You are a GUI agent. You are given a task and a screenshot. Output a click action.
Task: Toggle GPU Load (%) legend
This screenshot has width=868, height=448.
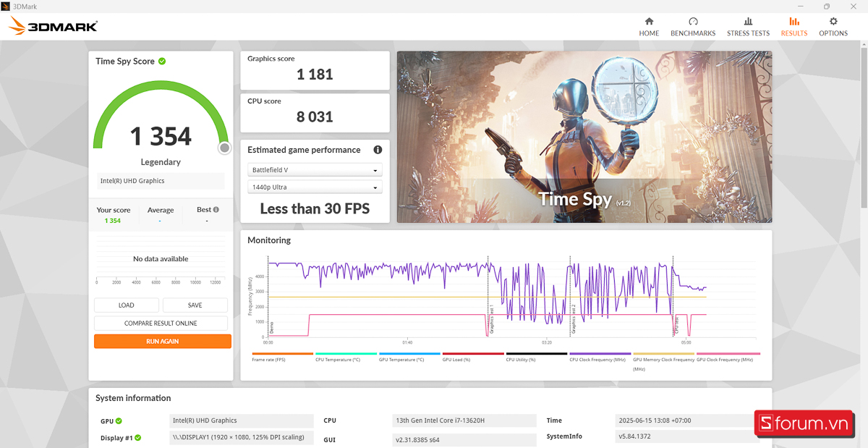point(473,358)
